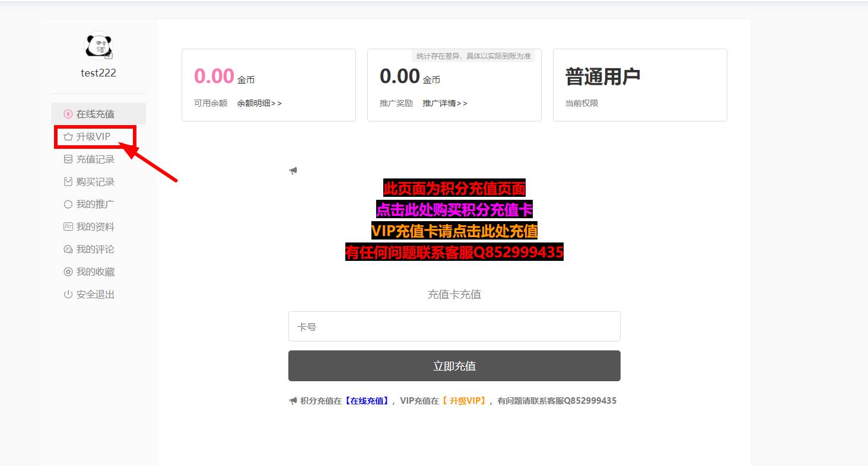Click the username test222
The width and height of the screenshot is (868, 466).
click(98, 73)
